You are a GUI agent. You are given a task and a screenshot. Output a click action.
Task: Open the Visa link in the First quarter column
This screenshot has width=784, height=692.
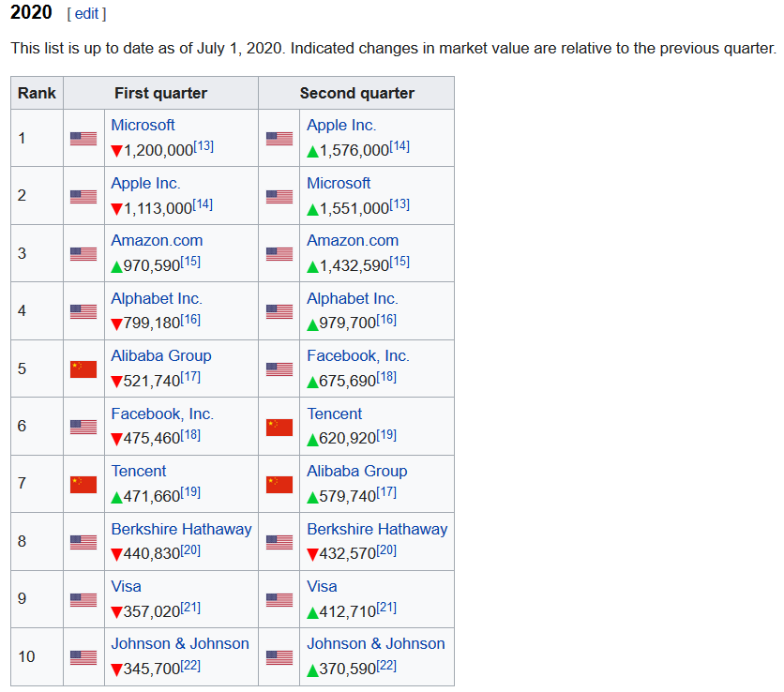coord(126,586)
